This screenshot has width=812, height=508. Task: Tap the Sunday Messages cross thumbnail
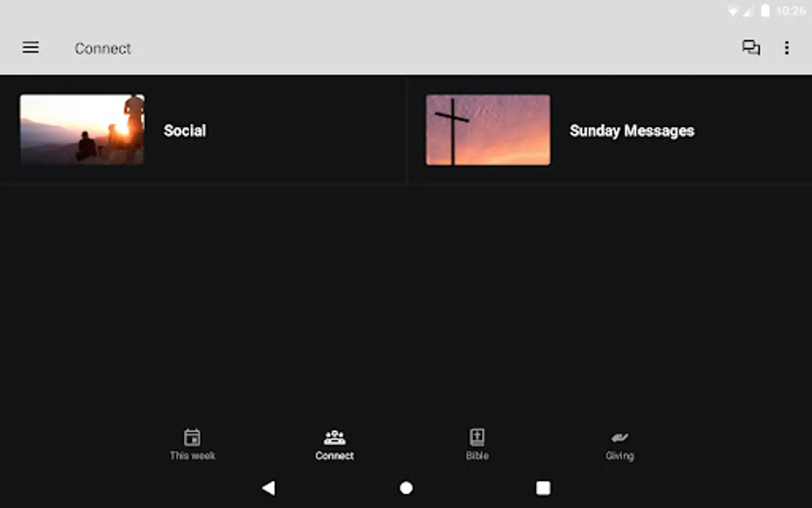pos(487,130)
